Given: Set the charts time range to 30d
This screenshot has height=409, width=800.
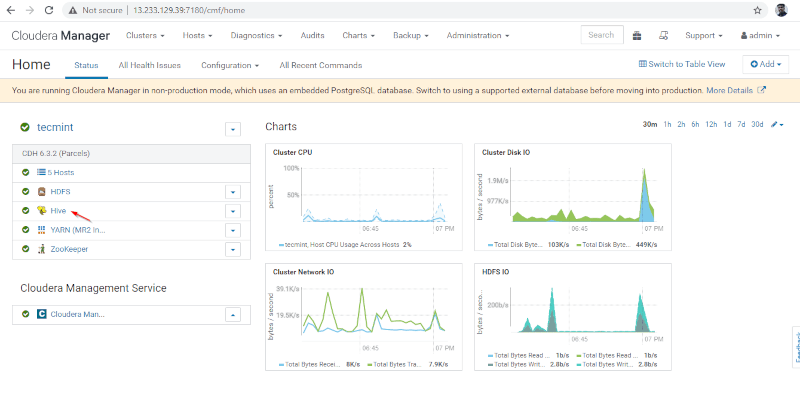Looking at the screenshot, I should [757, 124].
